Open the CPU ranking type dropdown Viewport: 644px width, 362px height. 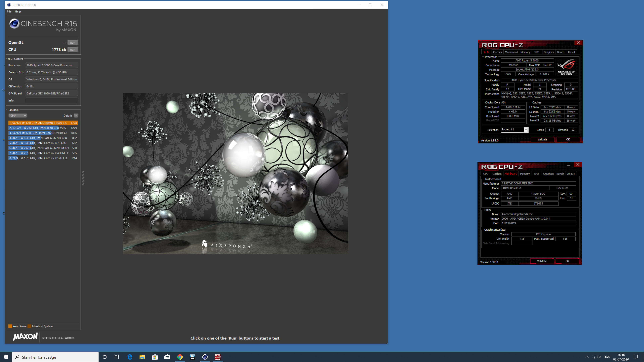[x=18, y=115]
